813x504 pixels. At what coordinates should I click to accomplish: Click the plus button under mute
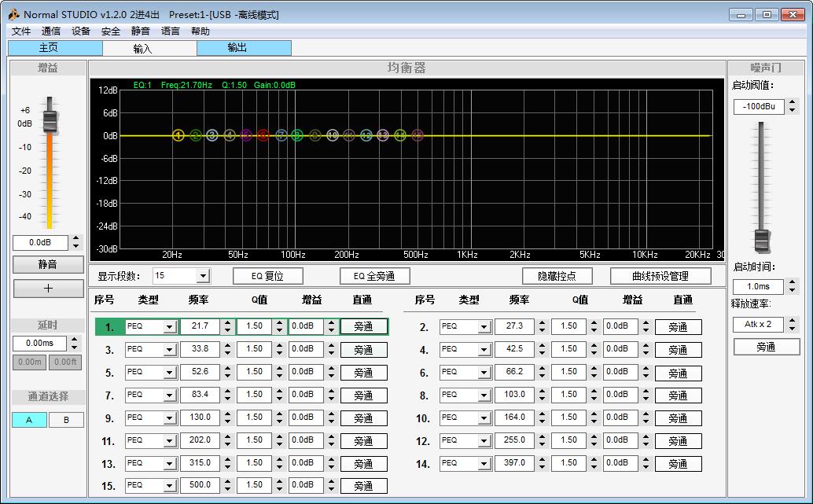(48, 289)
